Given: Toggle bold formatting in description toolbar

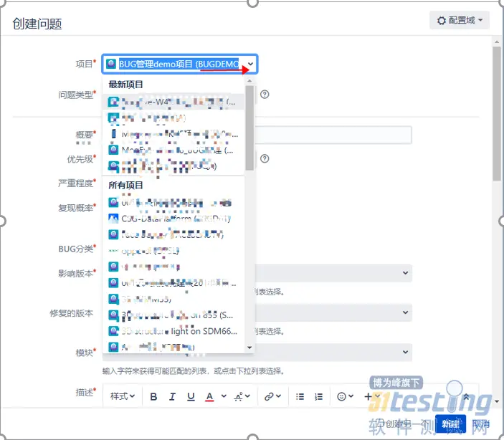Looking at the screenshot, I should tap(153, 396).
